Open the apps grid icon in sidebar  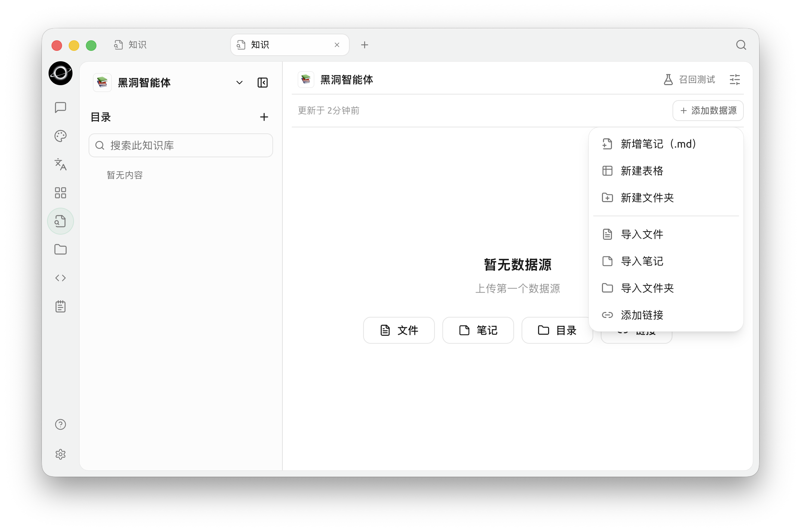(60, 193)
